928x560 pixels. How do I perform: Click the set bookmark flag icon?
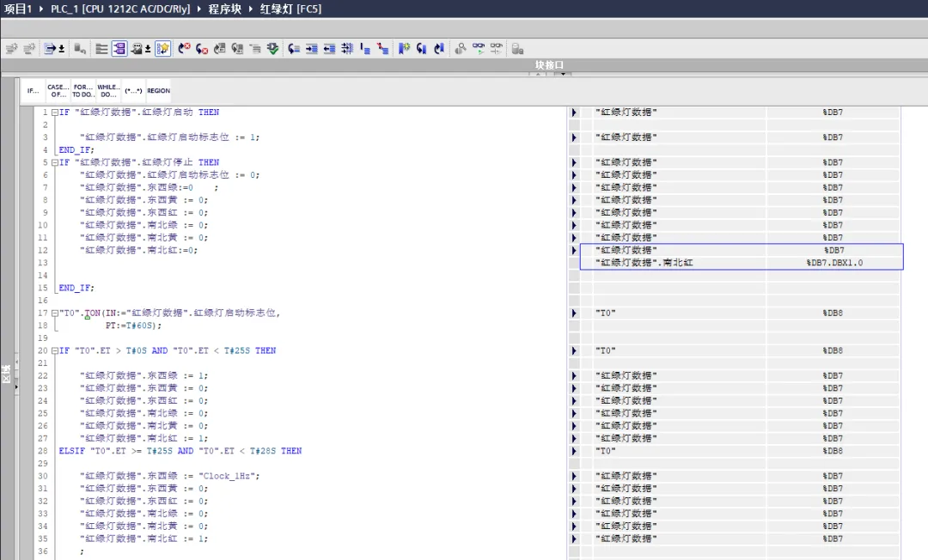pyautogui.click(x=404, y=49)
